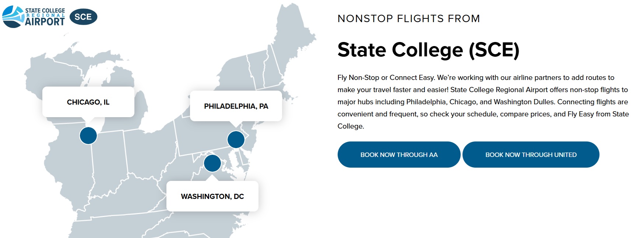Viewport: 644px width, 238px height.
Task: Click the CHICAGO, IL destination callout
Action: click(88, 102)
